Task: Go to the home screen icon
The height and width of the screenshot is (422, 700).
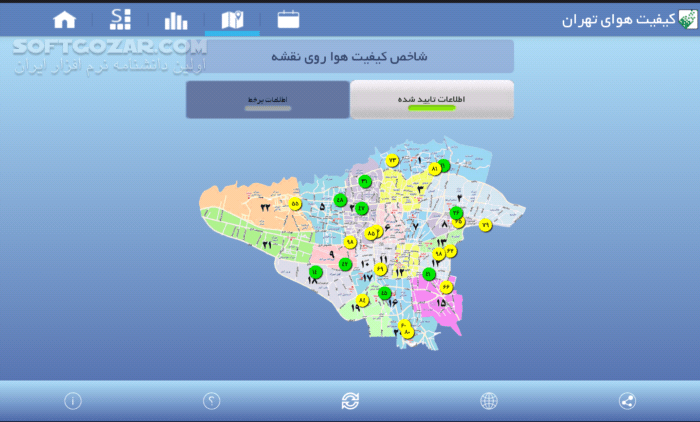Action: coord(65,20)
